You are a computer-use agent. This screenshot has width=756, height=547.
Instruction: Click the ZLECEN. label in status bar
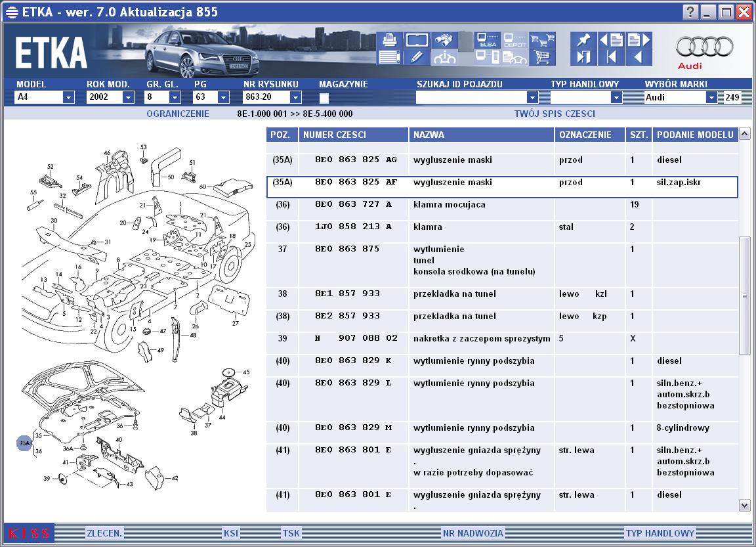point(104,533)
